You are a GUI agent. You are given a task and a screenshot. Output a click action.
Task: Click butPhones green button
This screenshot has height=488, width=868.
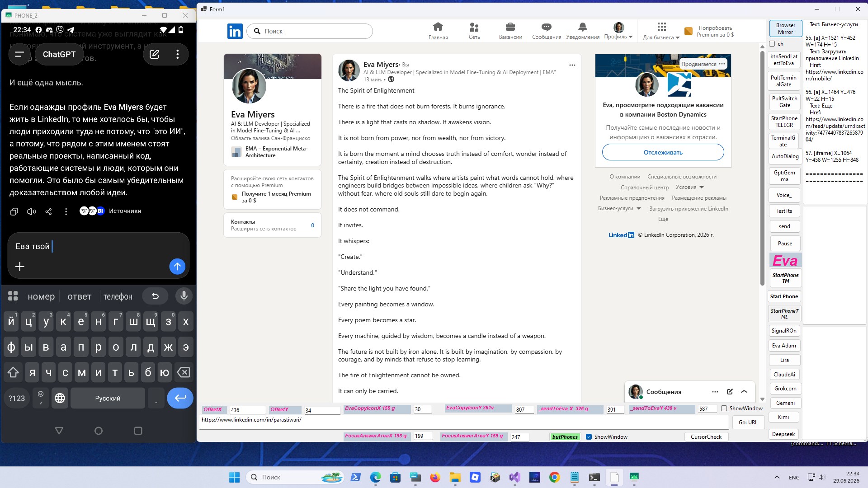point(565,437)
